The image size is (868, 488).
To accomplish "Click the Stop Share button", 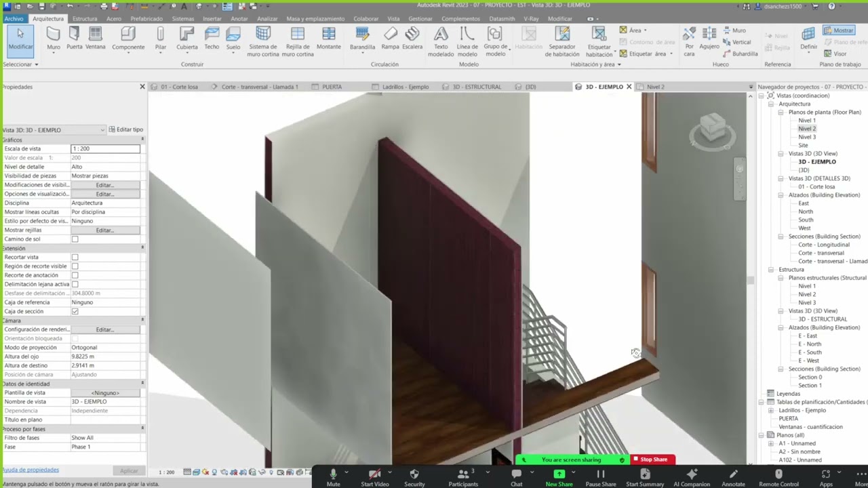I will 653,460.
